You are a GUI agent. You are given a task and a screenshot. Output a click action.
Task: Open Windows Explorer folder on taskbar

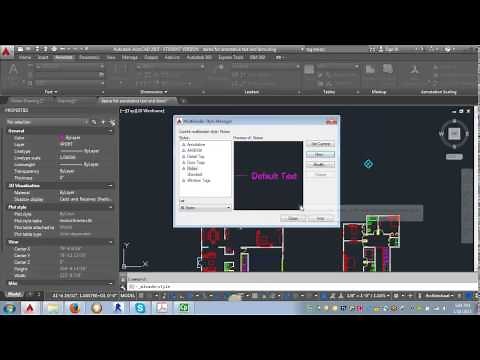tap(53, 308)
